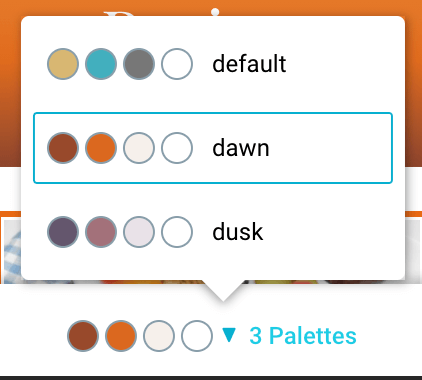Click the white swatch in dawn row
422x380 pixels.
(x=177, y=148)
